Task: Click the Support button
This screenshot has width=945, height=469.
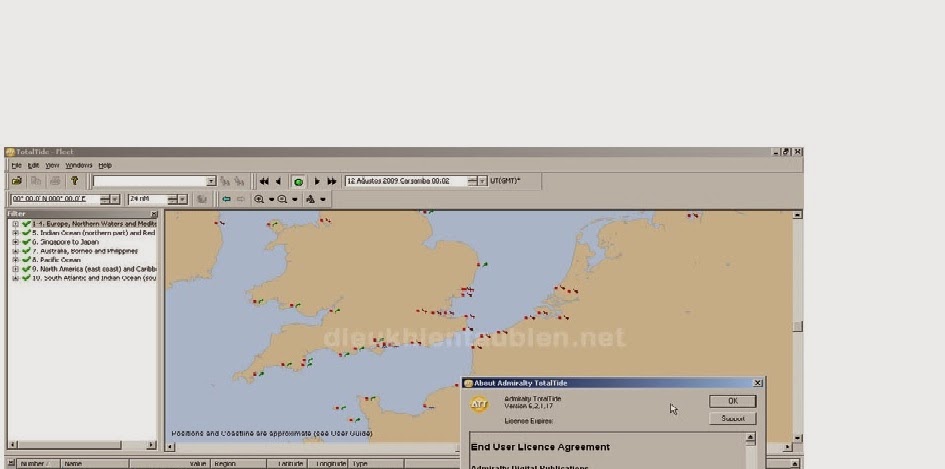Action: pos(732,418)
